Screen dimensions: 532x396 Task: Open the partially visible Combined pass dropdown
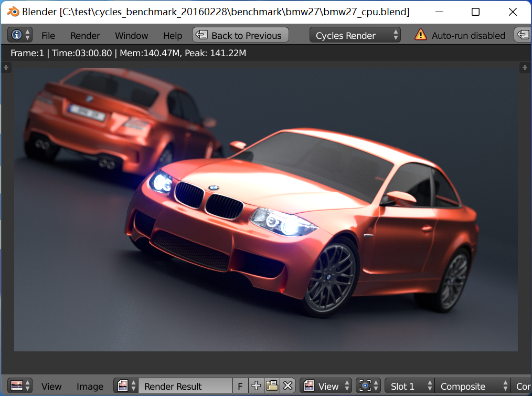[x=521, y=386]
